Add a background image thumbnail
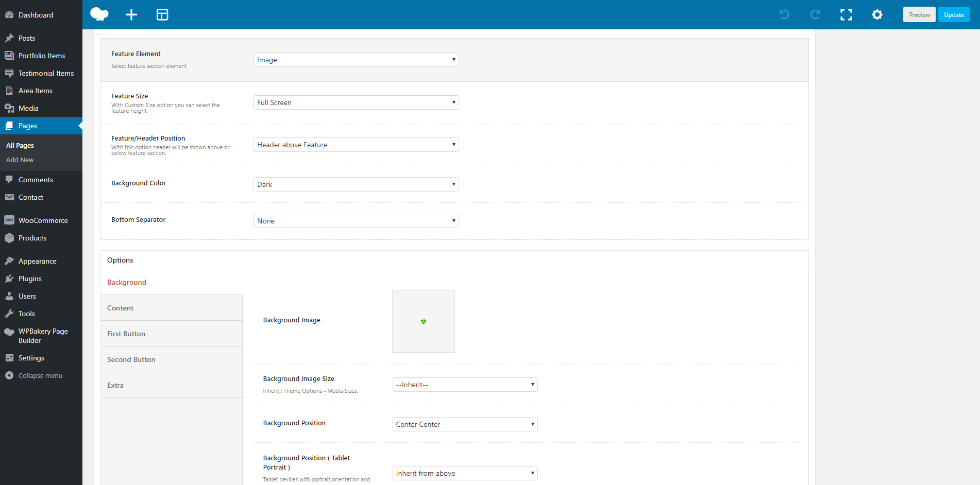 point(424,321)
